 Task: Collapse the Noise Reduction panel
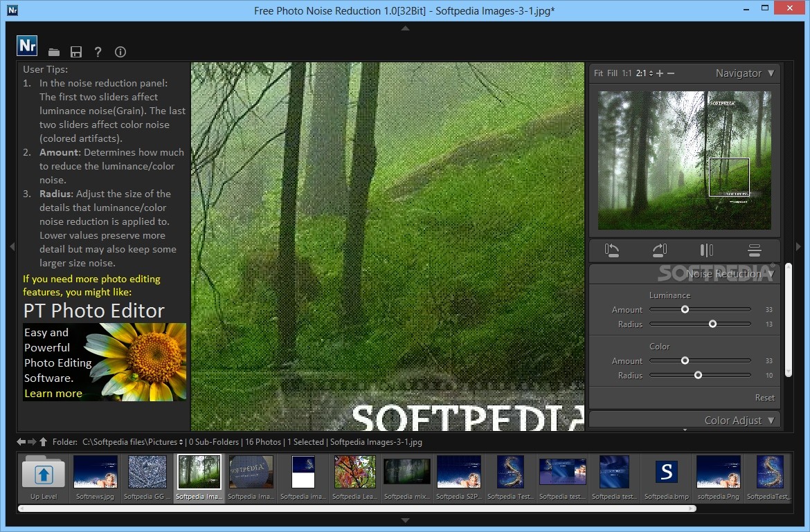tap(771, 273)
